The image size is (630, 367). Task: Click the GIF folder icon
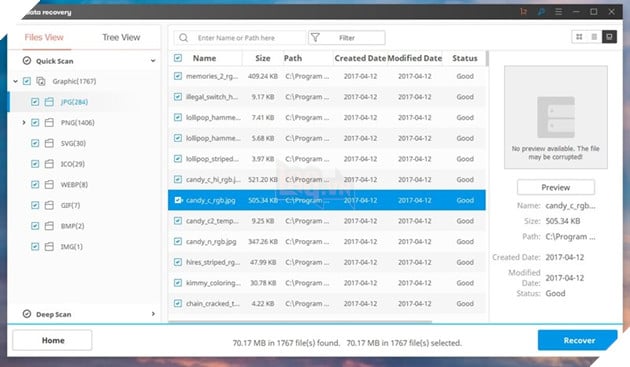pyautogui.click(x=49, y=205)
